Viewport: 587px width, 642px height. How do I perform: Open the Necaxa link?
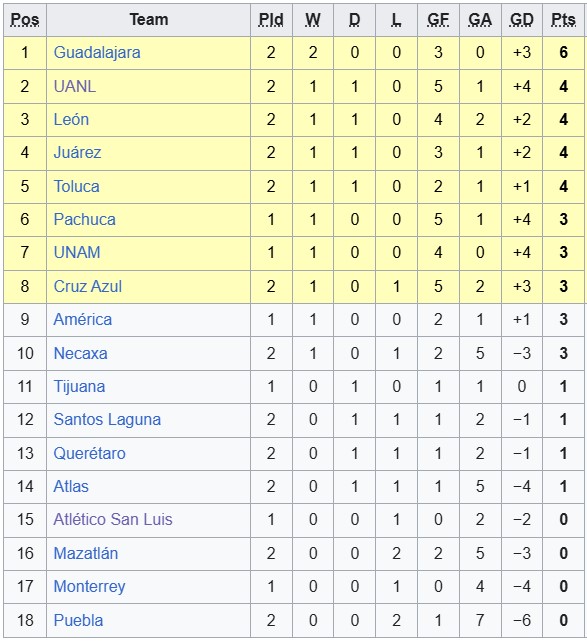[x=81, y=353]
